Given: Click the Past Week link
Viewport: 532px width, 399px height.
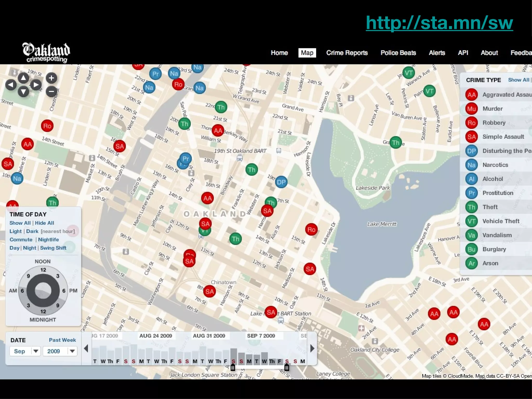Looking at the screenshot, I should tap(62, 340).
